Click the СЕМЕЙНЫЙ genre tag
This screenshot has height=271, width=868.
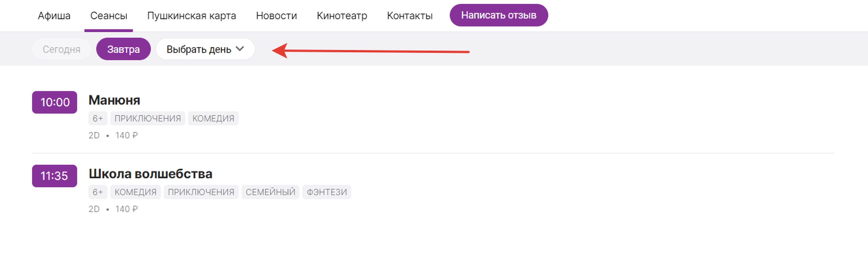coord(270,192)
